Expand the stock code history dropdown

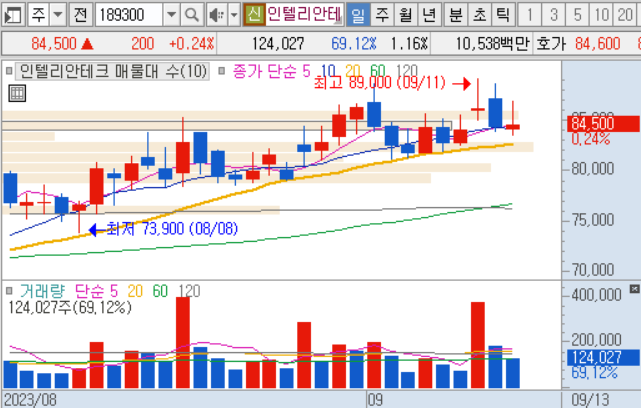click(171, 15)
